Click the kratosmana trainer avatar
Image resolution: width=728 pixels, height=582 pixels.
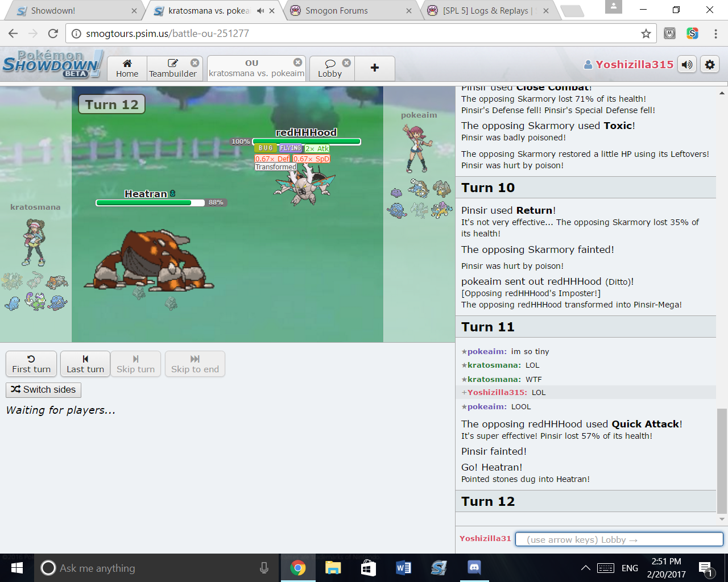34,242
